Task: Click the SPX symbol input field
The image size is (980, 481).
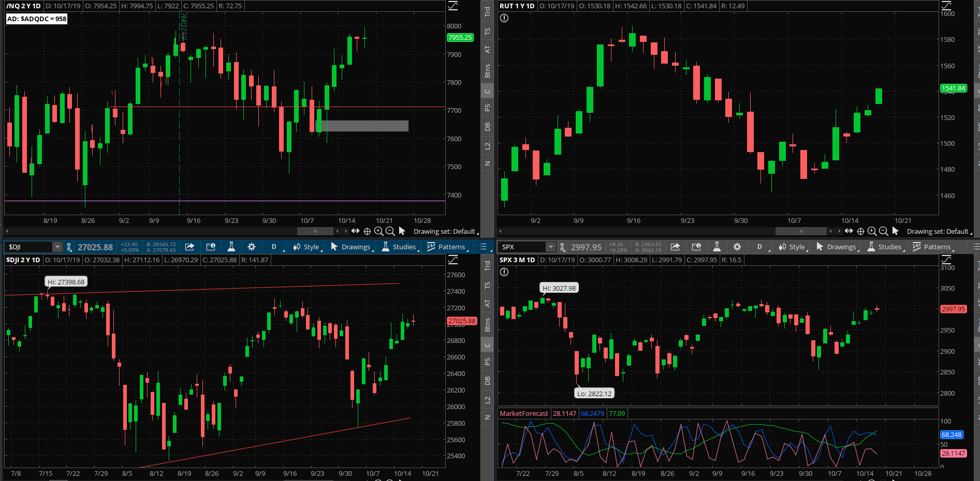Action: [522, 247]
